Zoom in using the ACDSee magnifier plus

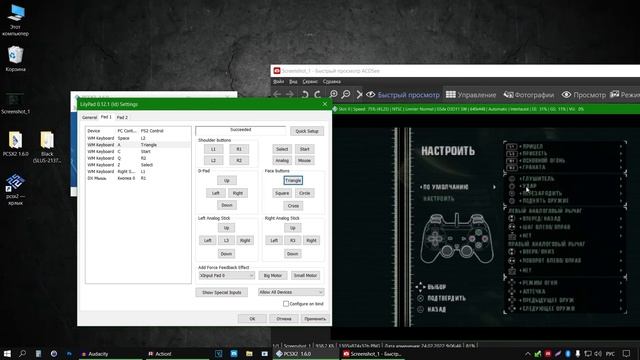tap(333, 94)
